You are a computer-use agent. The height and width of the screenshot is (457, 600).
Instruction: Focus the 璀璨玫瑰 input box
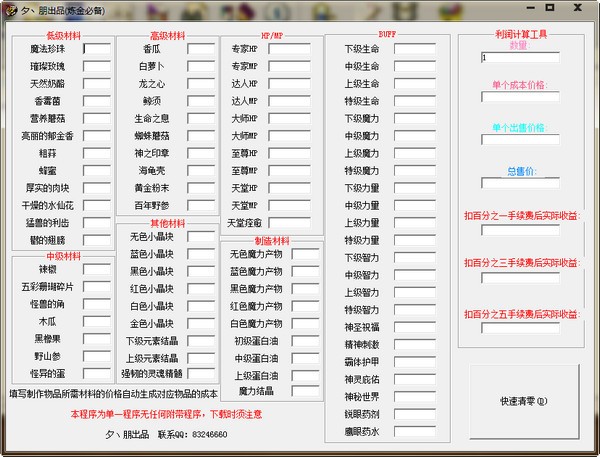pyautogui.click(x=97, y=66)
